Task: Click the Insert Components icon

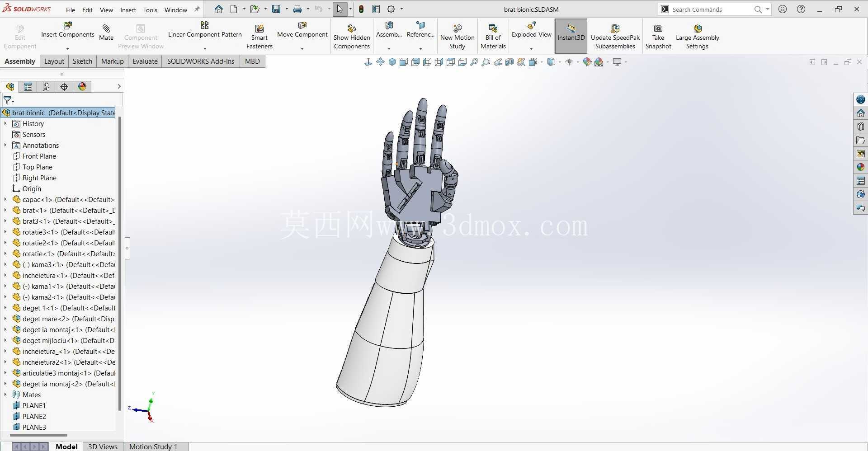Action: pyautogui.click(x=68, y=26)
